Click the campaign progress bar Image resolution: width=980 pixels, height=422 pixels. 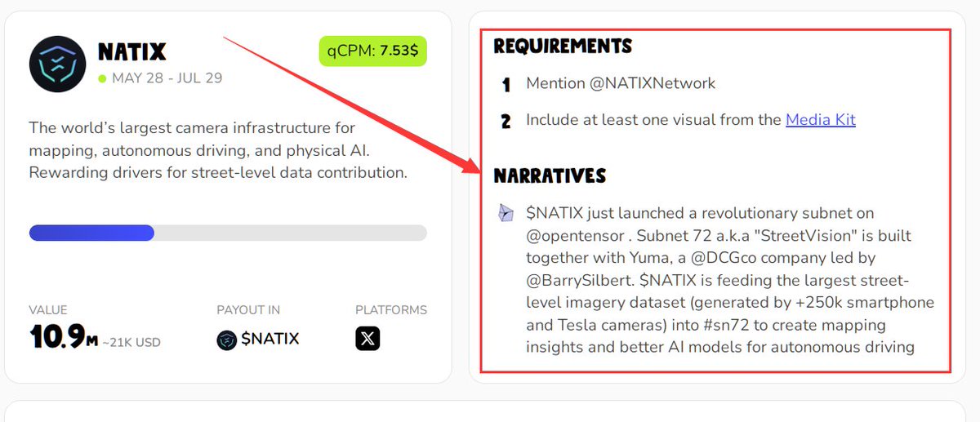tap(228, 233)
